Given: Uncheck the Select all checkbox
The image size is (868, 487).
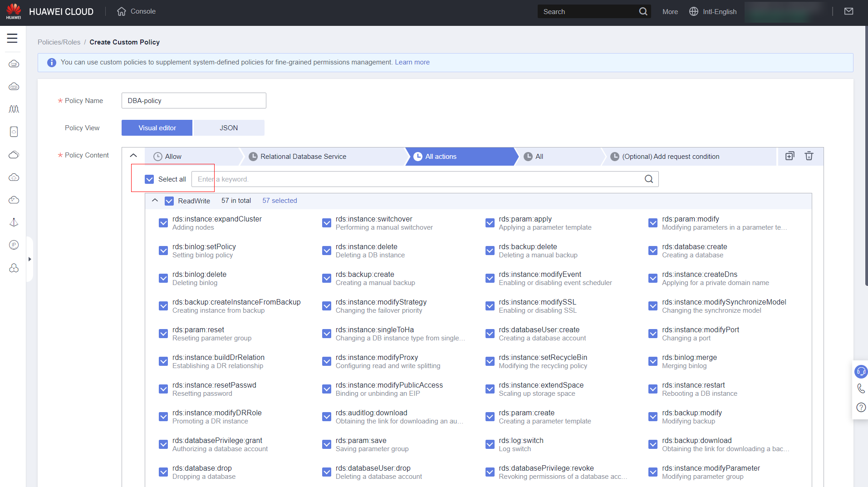Looking at the screenshot, I should [x=149, y=179].
